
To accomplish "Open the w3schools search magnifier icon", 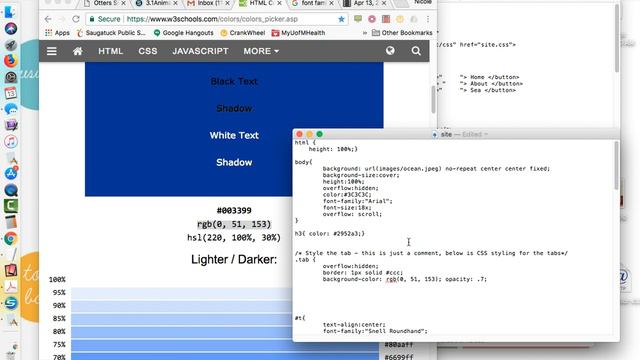I will click(x=416, y=51).
